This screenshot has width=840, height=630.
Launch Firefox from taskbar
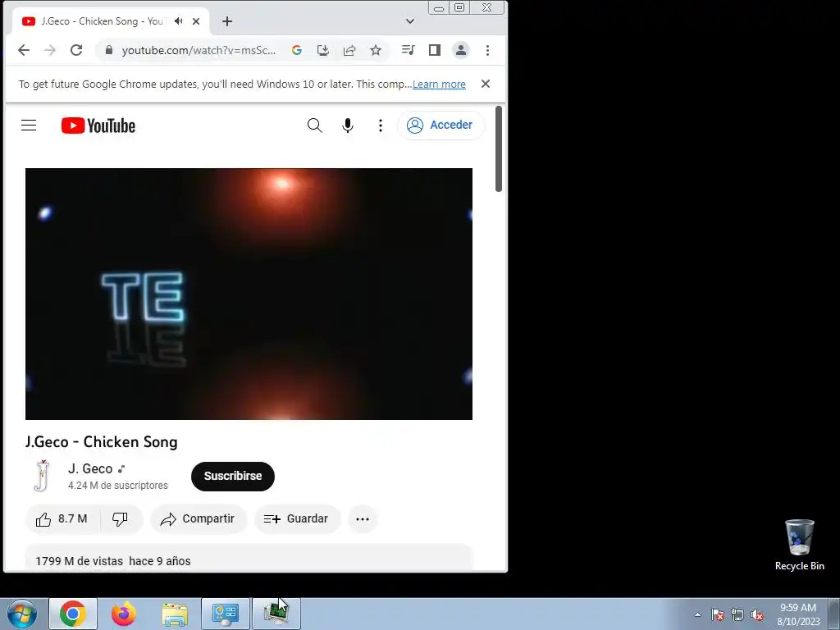pyautogui.click(x=124, y=614)
